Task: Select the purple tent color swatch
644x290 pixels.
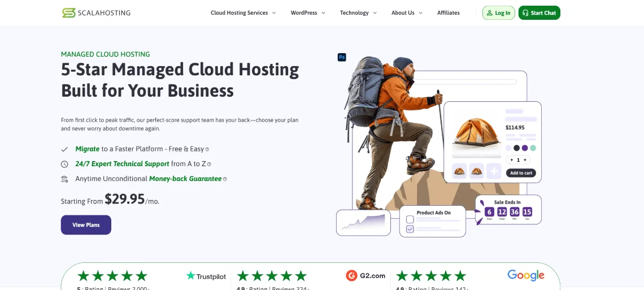Action: point(525,148)
